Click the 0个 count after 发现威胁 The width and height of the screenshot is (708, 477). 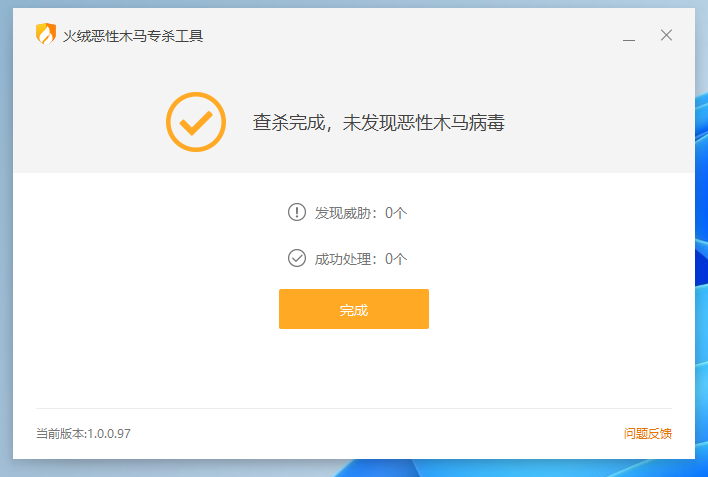pos(396,213)
